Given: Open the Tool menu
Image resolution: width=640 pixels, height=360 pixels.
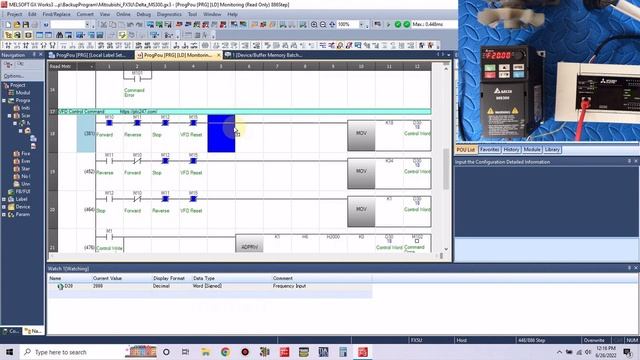Looking at the screenshot, I should pyautogui.click(x=193, y=14).
